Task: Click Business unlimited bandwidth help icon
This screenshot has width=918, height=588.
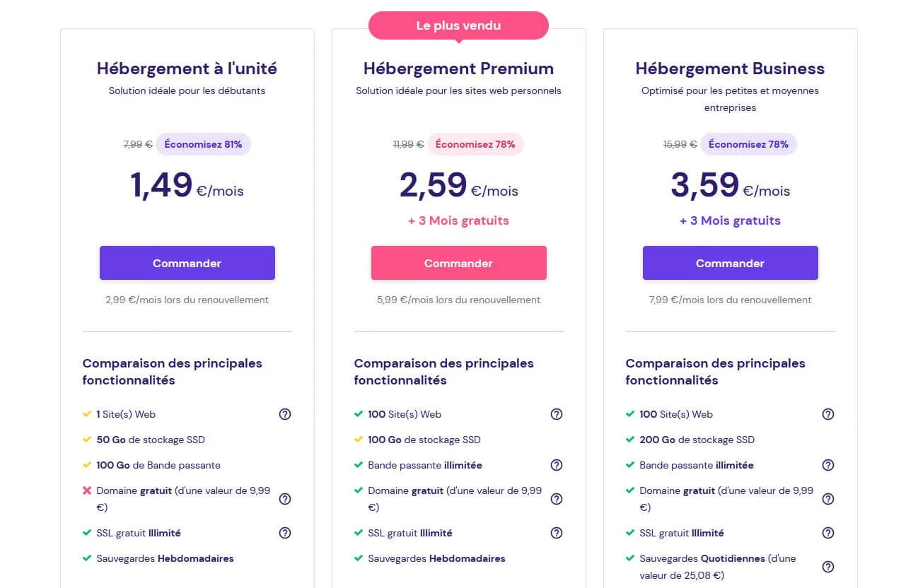Action: [x=828, y=465]
